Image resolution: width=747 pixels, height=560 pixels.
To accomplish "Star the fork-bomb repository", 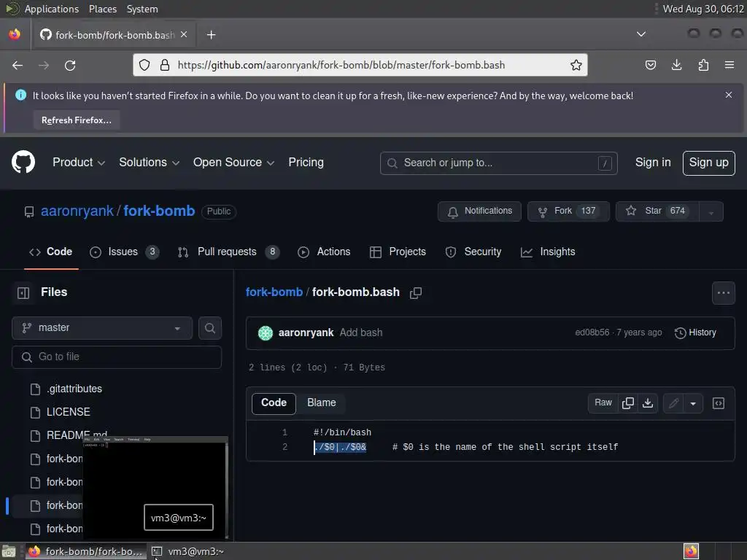I will pyautogui.click(x=658, y=211).
